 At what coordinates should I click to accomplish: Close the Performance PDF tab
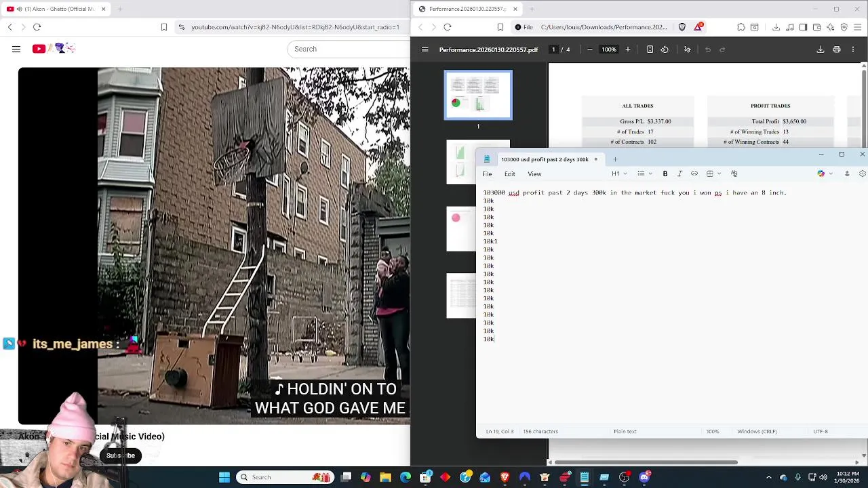pyautogui.click(x=515, y=9)
